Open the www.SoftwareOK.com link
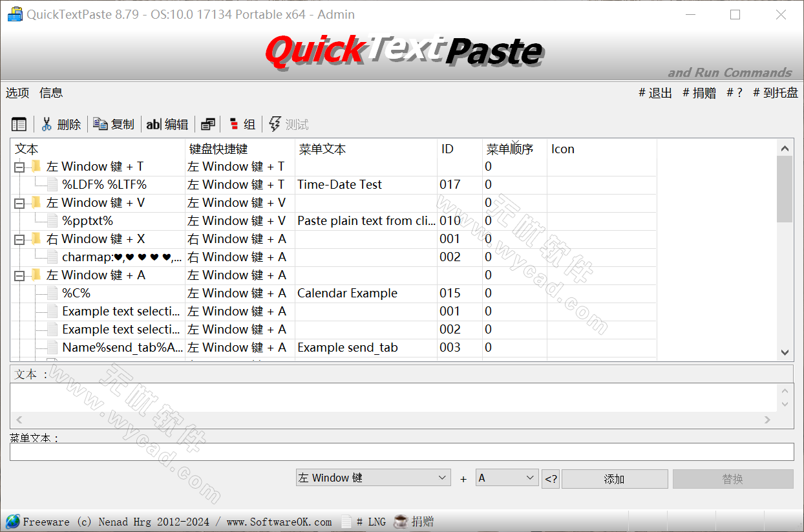 point(279,521)
